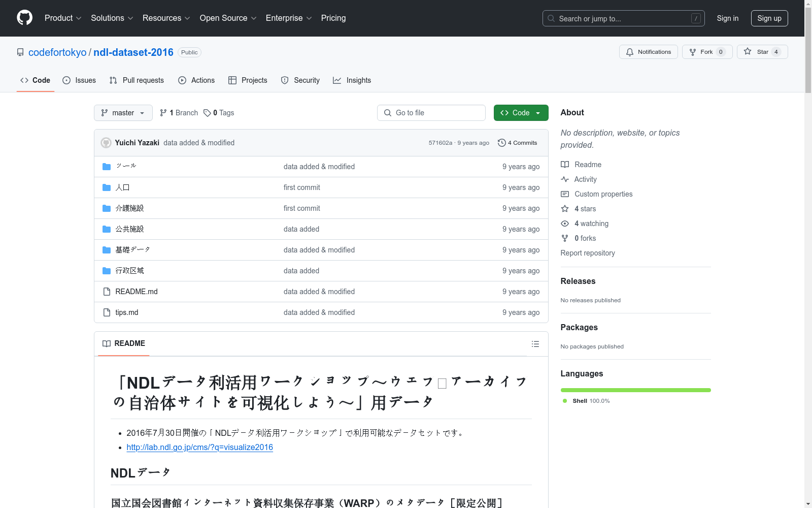Click the Fork button
The width and height of the screenshot is (812, 508).
707,52
